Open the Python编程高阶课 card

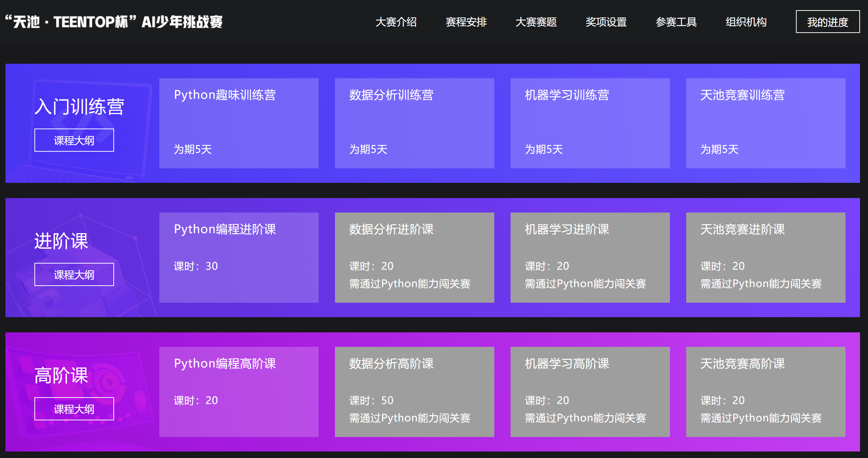pos(239,392)
